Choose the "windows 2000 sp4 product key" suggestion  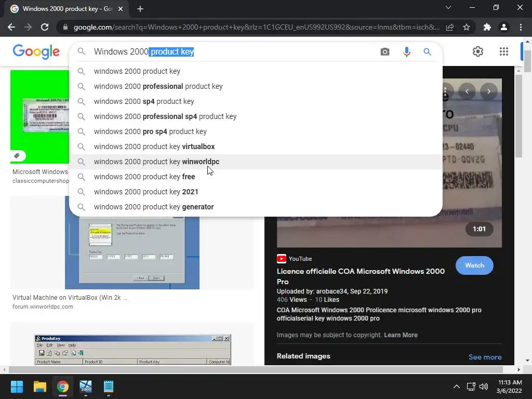tap(256, 101)
